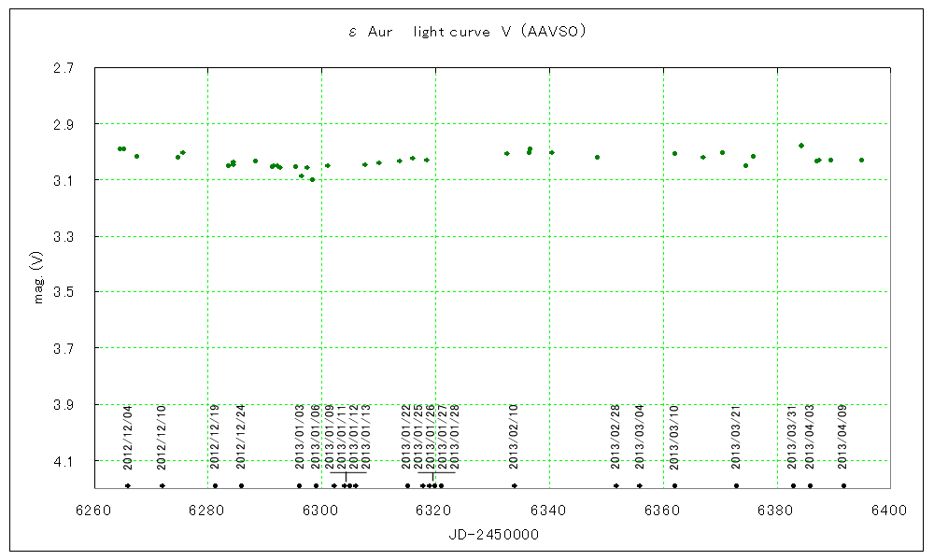Select the 2012/12/04 date label
This screenshot has width=934, height=560.
(128, 437)
